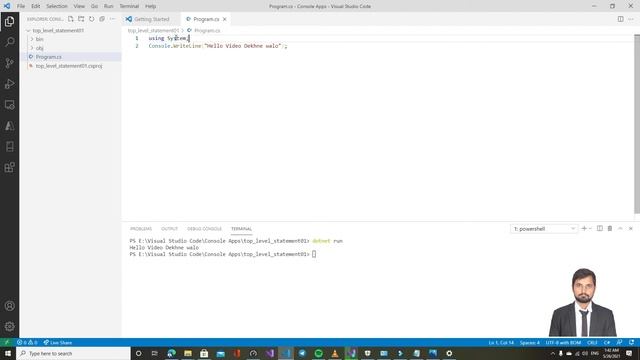Open the Go menu
This screenshot has width=640, height=360.
coord(94,6)
